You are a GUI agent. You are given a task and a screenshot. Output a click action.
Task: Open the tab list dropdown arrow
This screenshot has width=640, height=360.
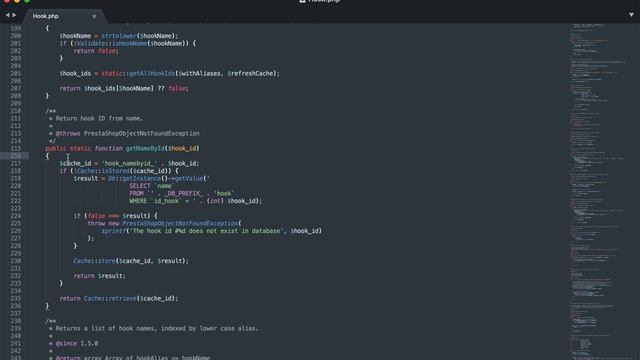point(631,15)
